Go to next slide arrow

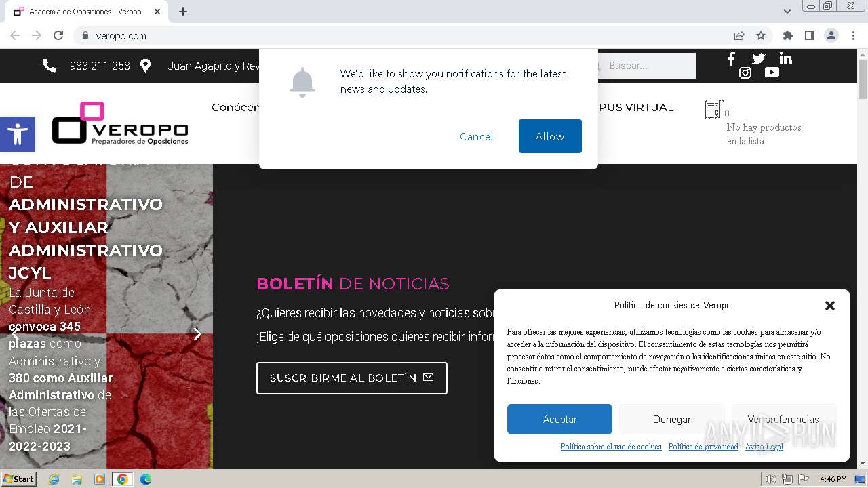click(x=197, y=333)
